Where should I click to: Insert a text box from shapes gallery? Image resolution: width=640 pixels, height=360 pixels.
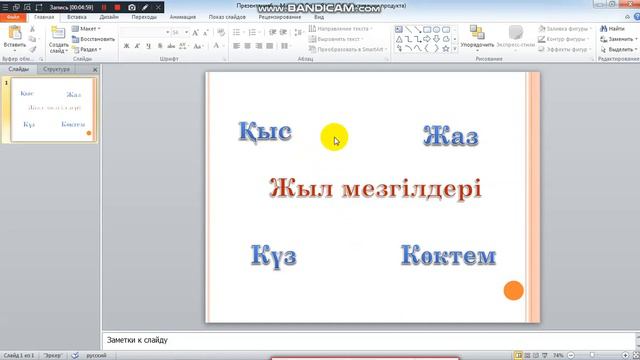pos(399,29)
